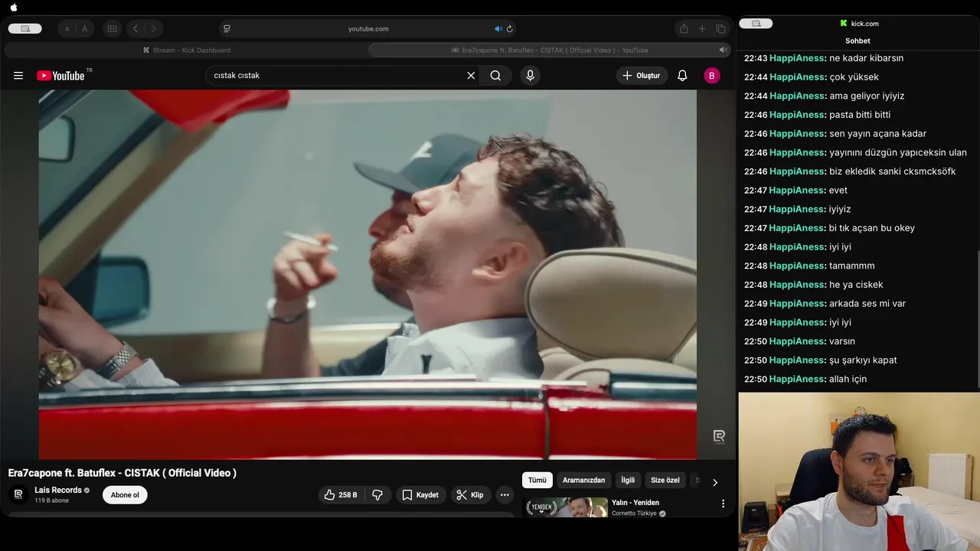Screen dimensions: 980x551
Task: Toggle audio icon in Safari address bar
Action: 498,29
